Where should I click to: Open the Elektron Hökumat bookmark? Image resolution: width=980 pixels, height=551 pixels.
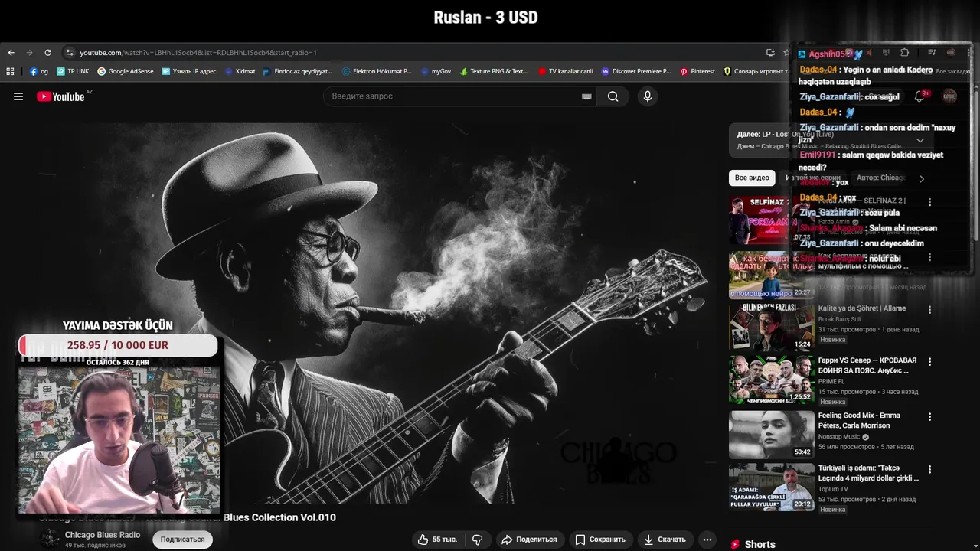click(377, 71)
